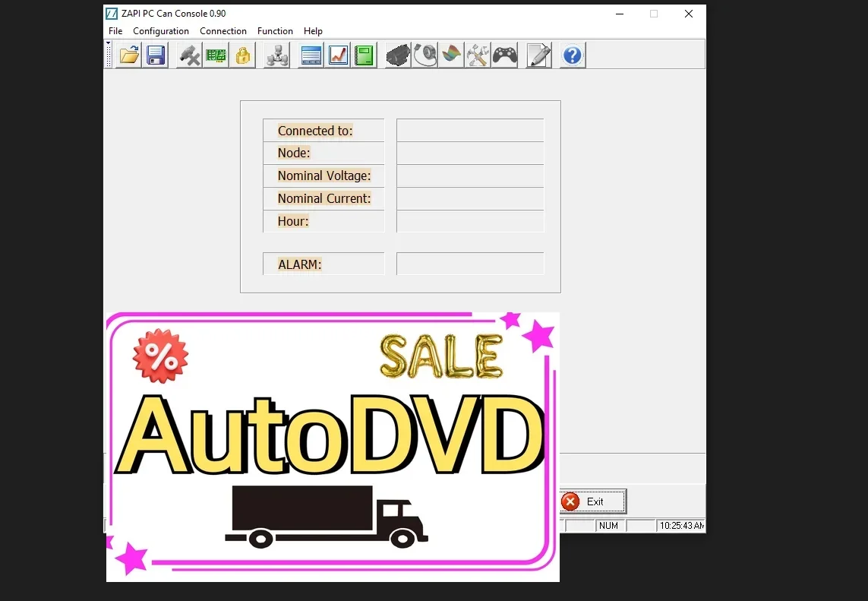Image resolution: width=868 pixels, height=601 pixels.
Task: Click the game controller toolbar icon
Action: pyautogui.click(x=505, y=55)
